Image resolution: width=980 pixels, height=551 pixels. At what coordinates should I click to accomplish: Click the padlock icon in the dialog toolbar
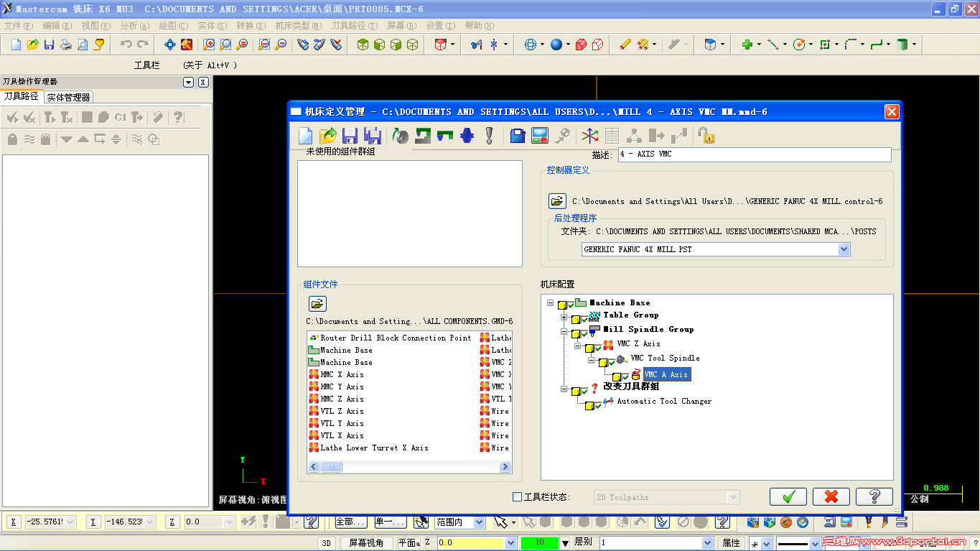(x=706, y=136)
